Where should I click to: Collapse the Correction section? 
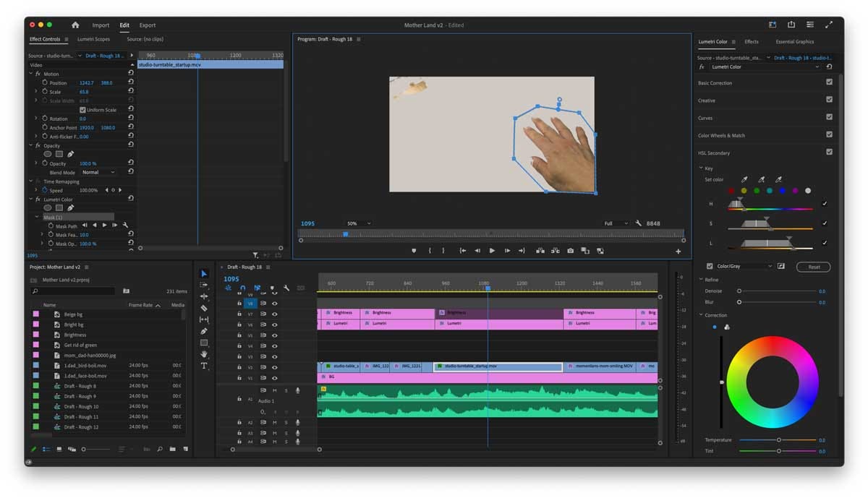click(701, 315)
